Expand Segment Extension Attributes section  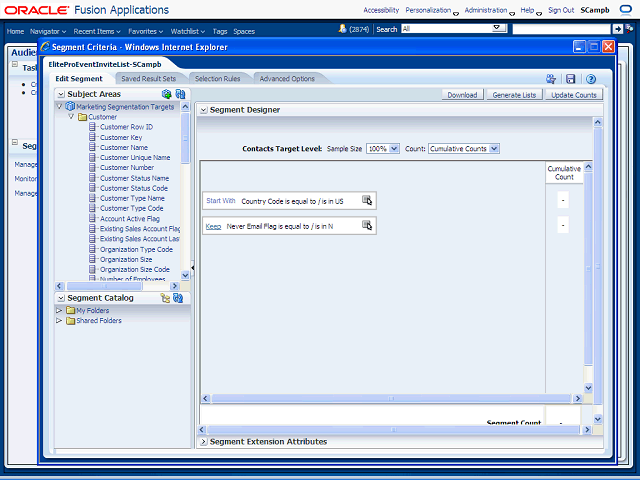point(203,442)
